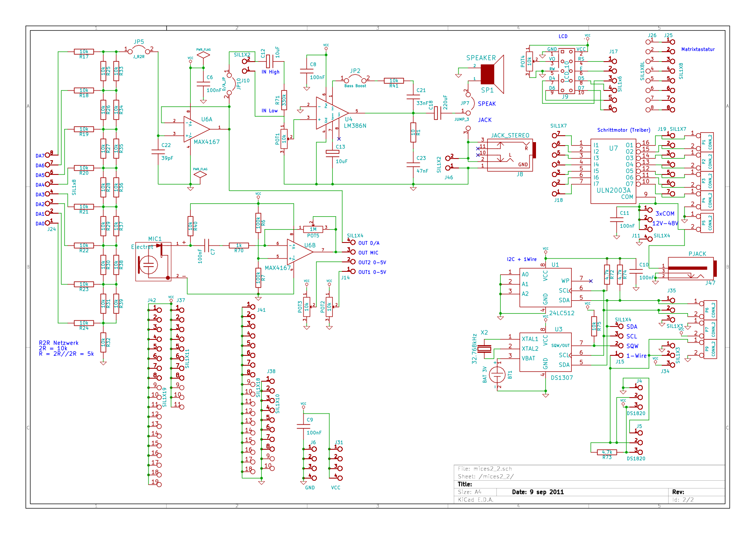The width and height of the screenshot is (756, 535).
Task: Click the SP1 speaker symbol
Action: (x=492, y=74)
